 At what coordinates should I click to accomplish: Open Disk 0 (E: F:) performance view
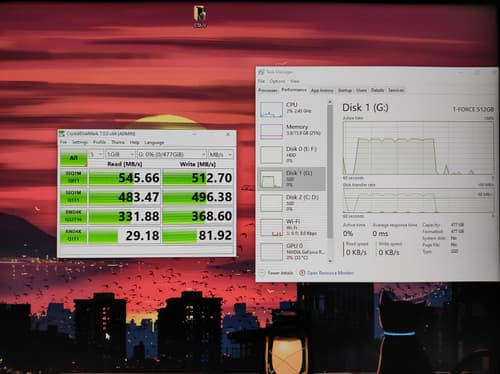click(292, 154)
